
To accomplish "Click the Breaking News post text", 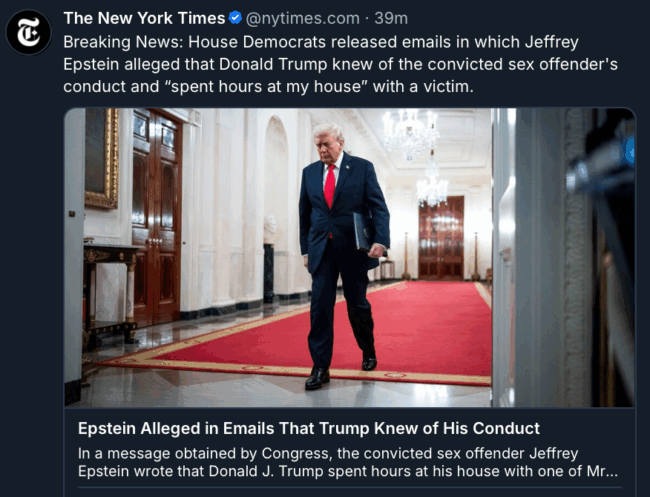I will pyautogui.click(x=340, y=64).
